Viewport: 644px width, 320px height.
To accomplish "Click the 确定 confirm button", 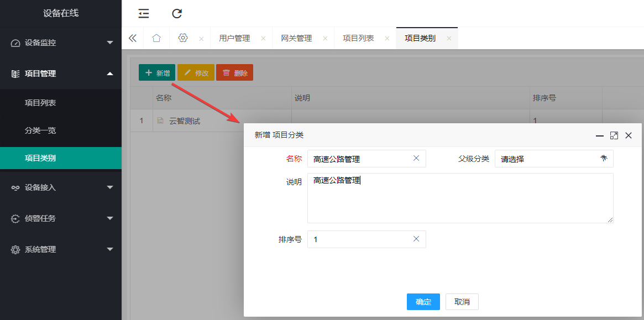I will tap(423, 302).
